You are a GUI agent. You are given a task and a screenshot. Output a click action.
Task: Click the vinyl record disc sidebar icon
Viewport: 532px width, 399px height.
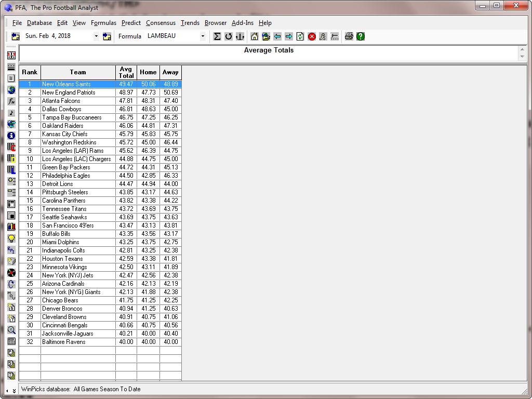[x=11, y=273]
